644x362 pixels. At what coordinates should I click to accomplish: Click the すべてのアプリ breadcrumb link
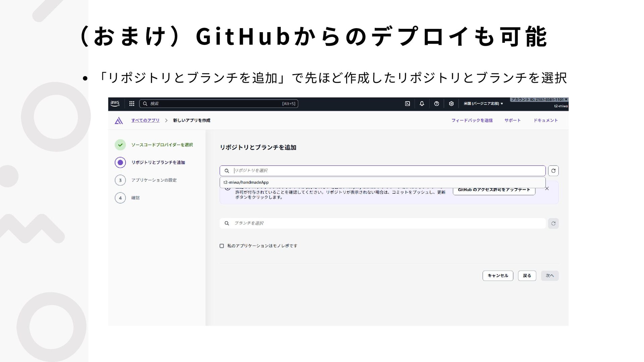tap(145, 121)
